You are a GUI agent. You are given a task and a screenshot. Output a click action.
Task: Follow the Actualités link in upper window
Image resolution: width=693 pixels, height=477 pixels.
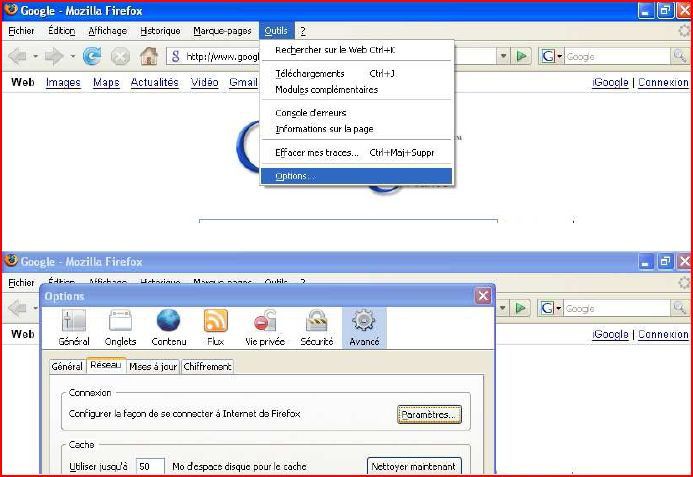click(155, 82)
